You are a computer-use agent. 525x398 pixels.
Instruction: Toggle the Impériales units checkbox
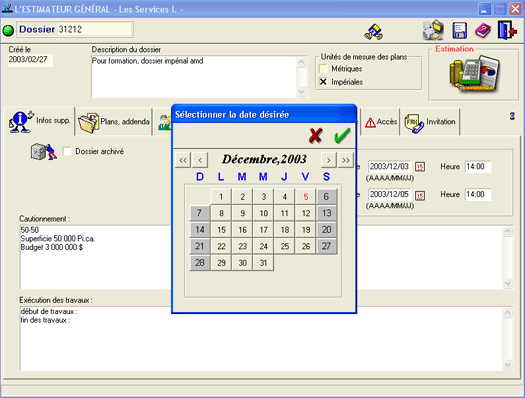tap(323, 82)
